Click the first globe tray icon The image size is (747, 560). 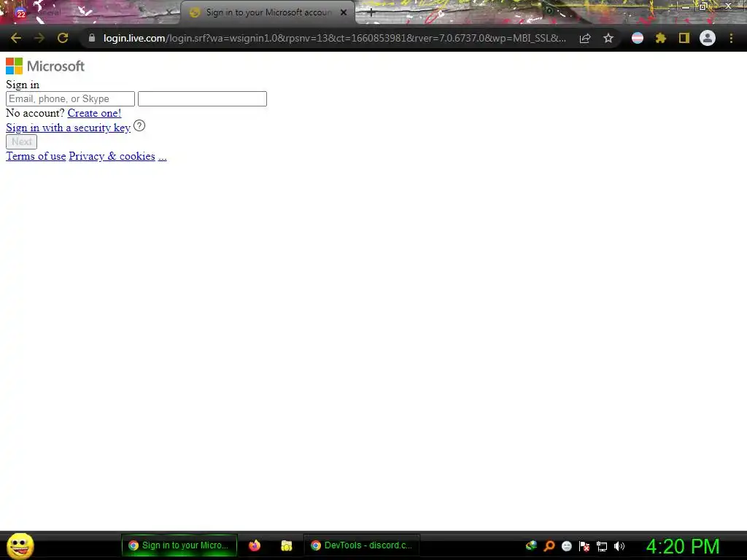point(531,545)
